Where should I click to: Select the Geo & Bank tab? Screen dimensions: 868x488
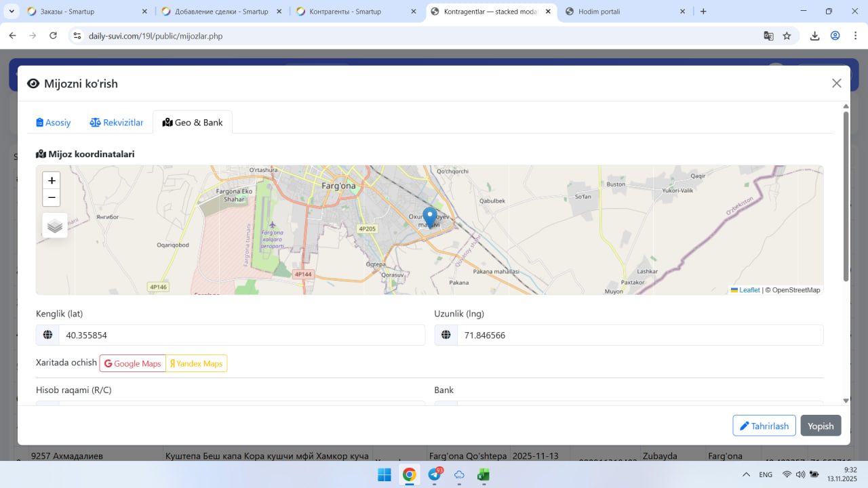click(193, 123)
